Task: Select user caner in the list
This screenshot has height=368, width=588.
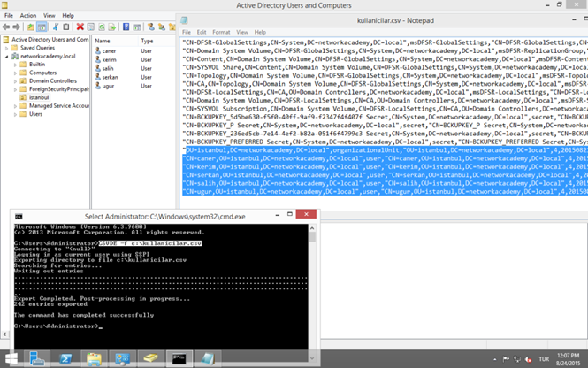Action: (109, 51)
